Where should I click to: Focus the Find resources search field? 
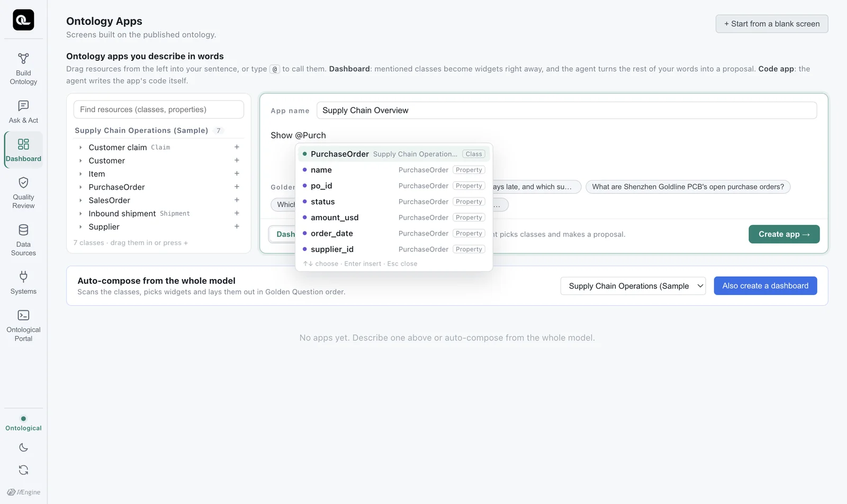click(159, 110)
